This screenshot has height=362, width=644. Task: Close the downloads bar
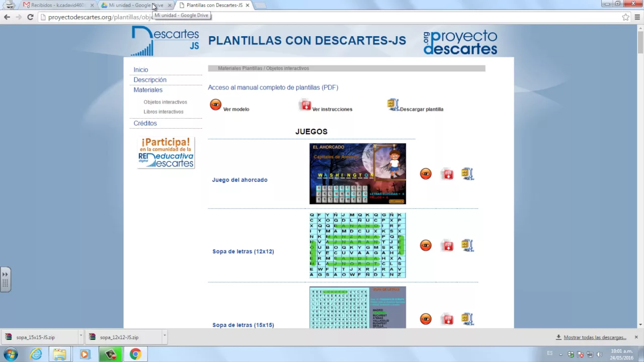point(636,337)
